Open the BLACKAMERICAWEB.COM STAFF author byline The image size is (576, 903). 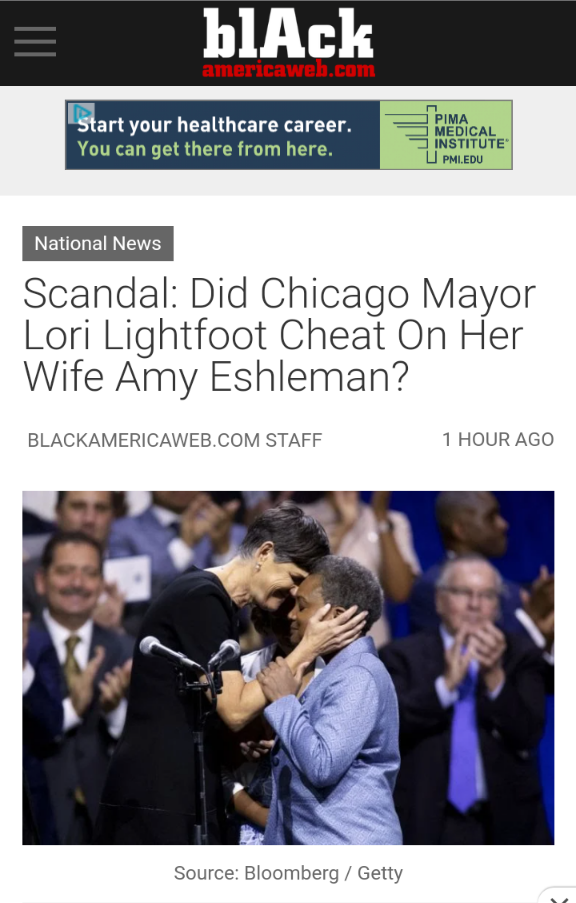175,440
